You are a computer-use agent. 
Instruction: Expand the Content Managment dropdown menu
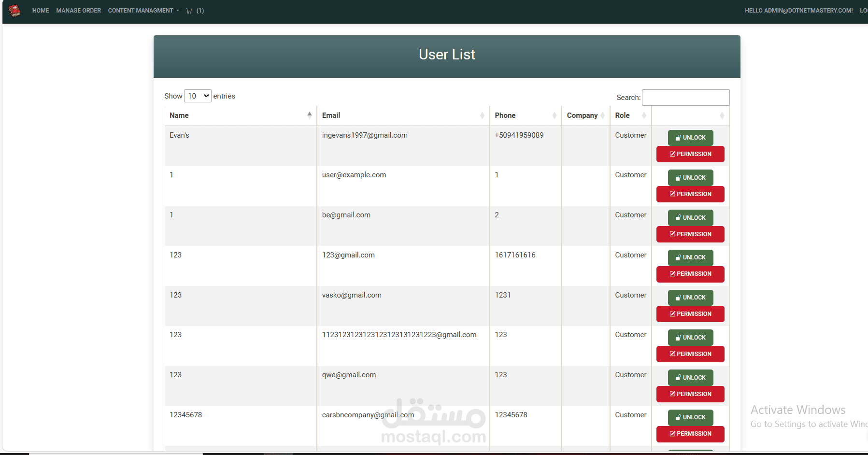(x=143, y=11)
